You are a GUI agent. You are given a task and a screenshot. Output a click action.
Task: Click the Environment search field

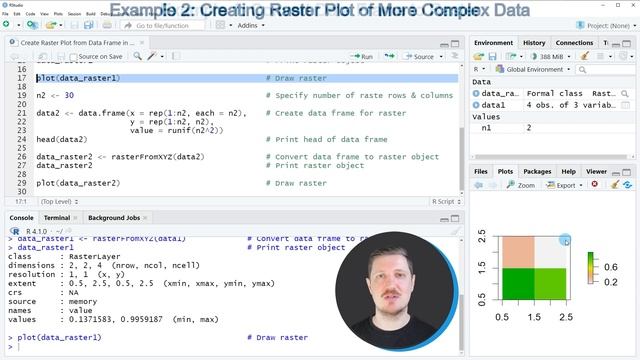coord(606,70)
